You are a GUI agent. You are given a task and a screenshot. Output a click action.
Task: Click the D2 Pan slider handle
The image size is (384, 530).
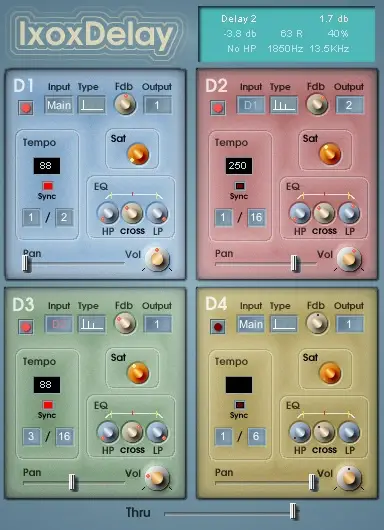[x=295, y=263]
